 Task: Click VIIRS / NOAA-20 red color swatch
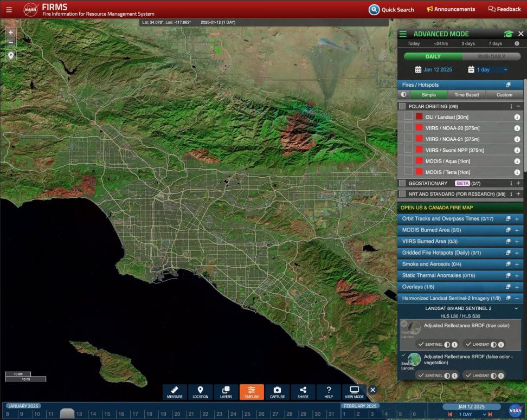pos(419,127)
